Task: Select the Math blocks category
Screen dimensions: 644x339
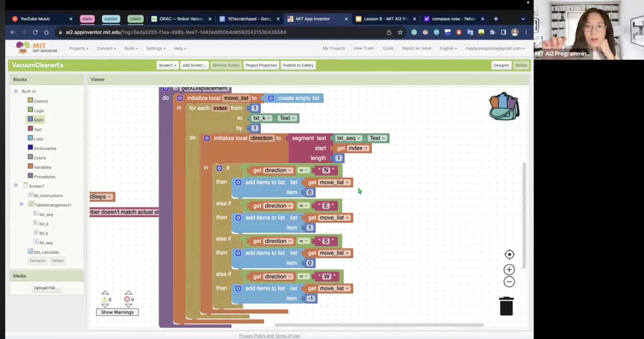Action: pyautogui.click(x=38, y=120)
